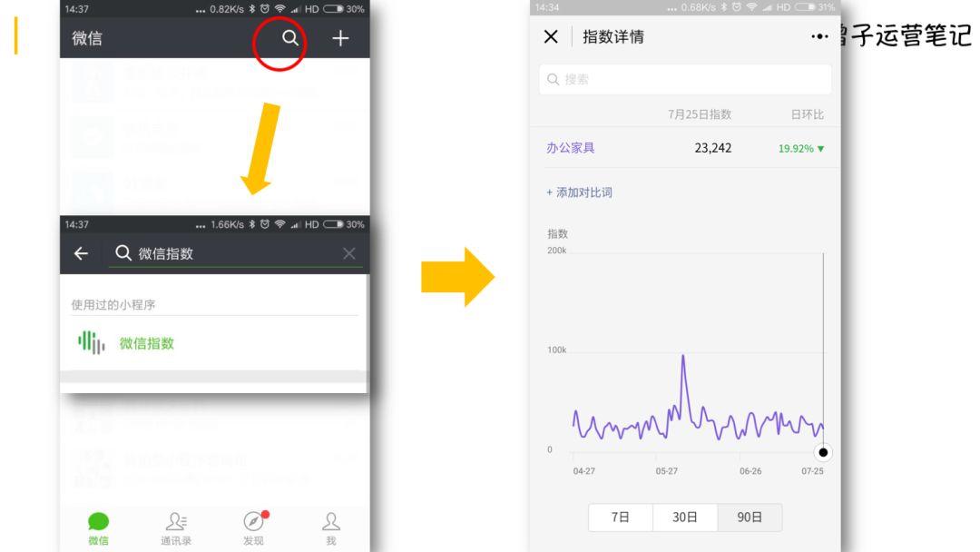The height and width of the screenshot is (552, 980).
Task: Click the 23,242 index value
Action: tap(712, 148)
